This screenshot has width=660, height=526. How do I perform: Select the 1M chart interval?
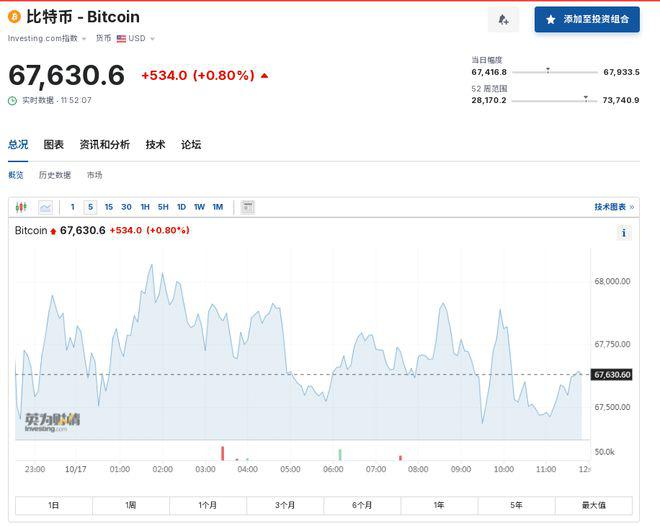coord(218,207)
